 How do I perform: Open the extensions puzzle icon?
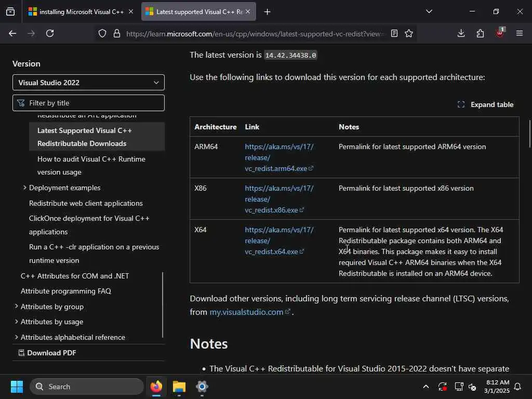pos(480,33)
